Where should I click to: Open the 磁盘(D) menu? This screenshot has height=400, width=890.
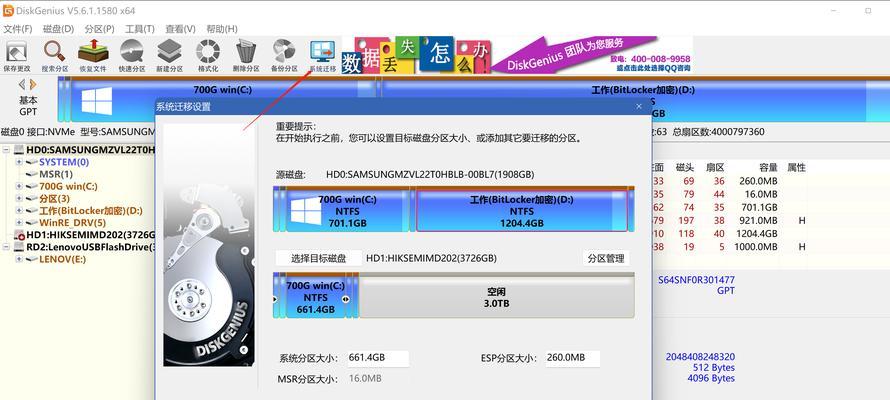point(58,28)
